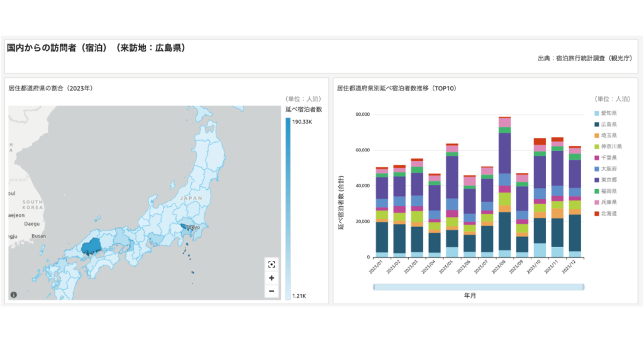644x342 pixels.
Task: Select the 兵庫県 legend label
Action: 609,202
